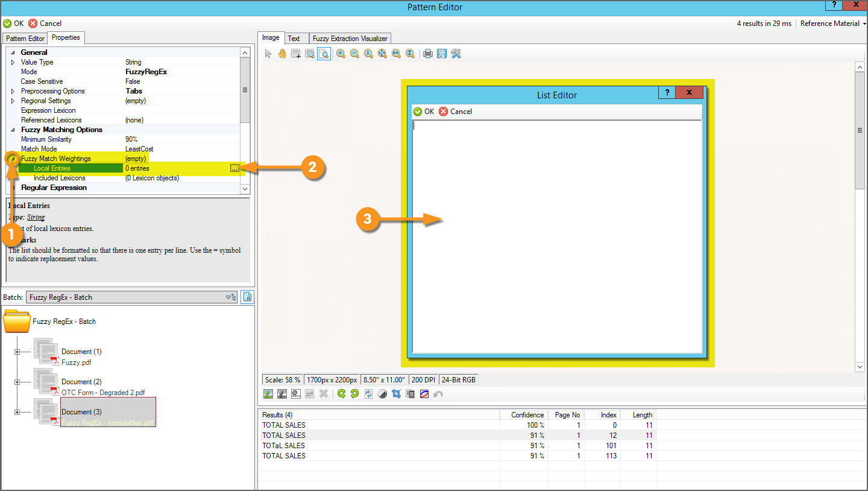Click the zoom in icon
Image resolution: width=868 pixels, height=491 pixels.
pyautogui.click(x=341, y=54)
